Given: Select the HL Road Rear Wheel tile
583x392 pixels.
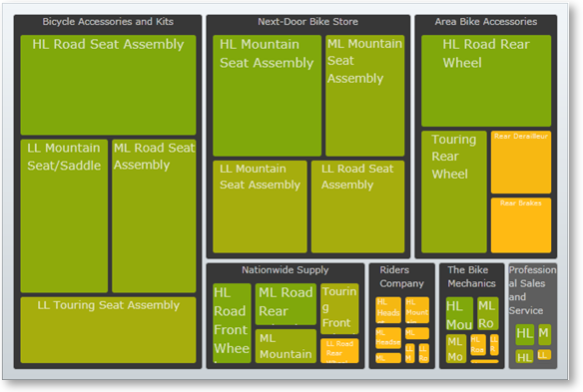Looking at the screenshot, I should pyautogui.click(x=486, y=81).
